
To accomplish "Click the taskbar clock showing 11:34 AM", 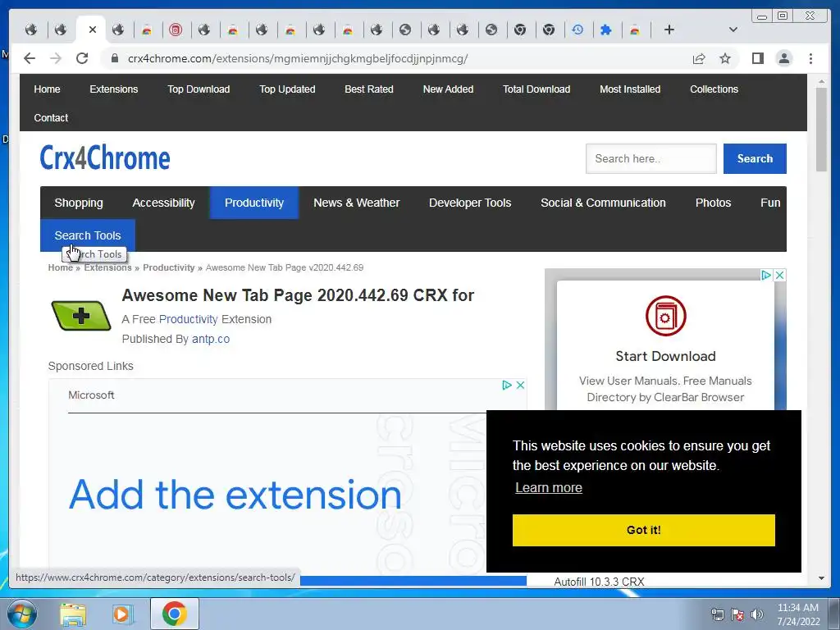I will tap(798, 614).
